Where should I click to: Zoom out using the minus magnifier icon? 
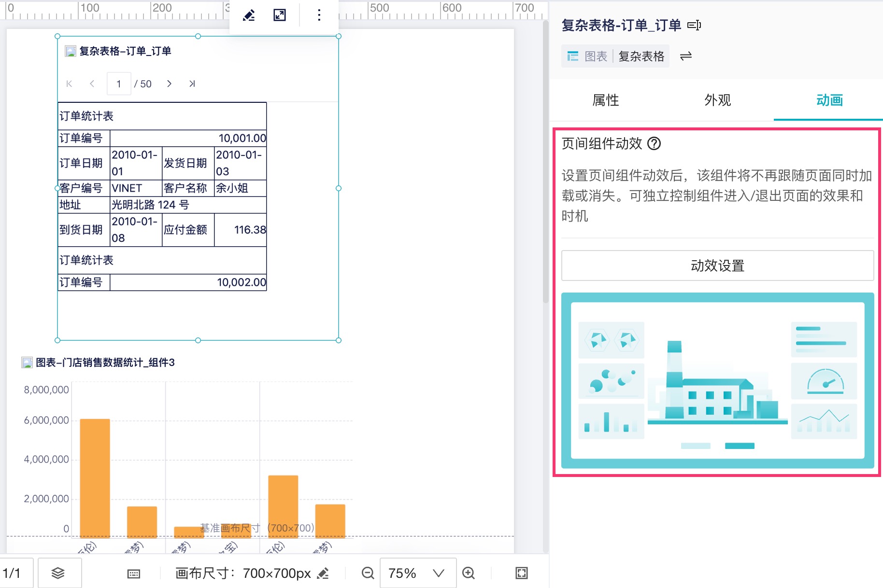coord(368,573)
